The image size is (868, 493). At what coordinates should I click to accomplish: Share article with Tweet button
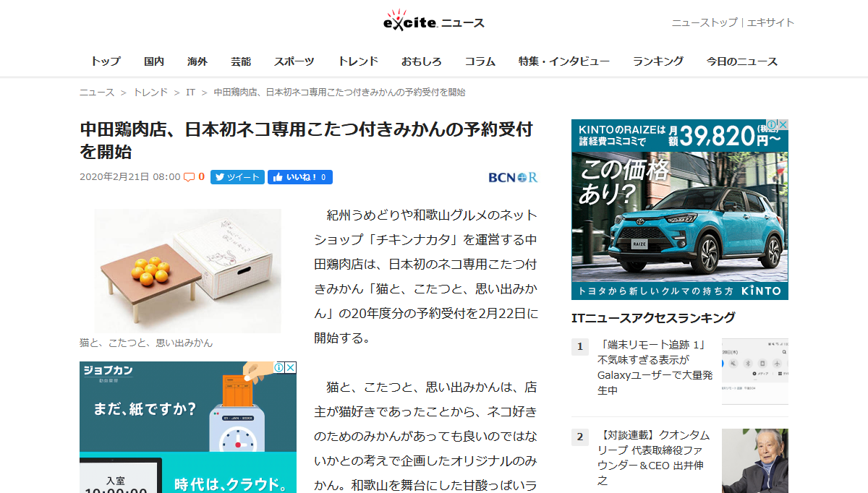237,177
